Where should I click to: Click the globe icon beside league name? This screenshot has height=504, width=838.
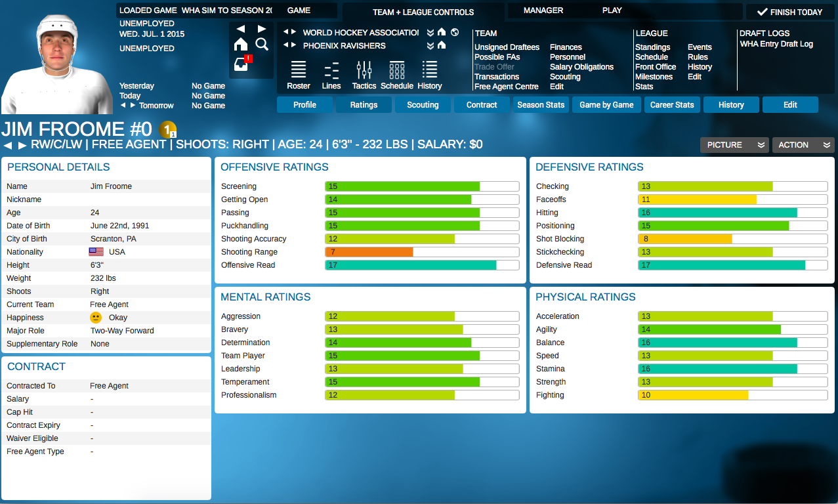pos(455,32)
